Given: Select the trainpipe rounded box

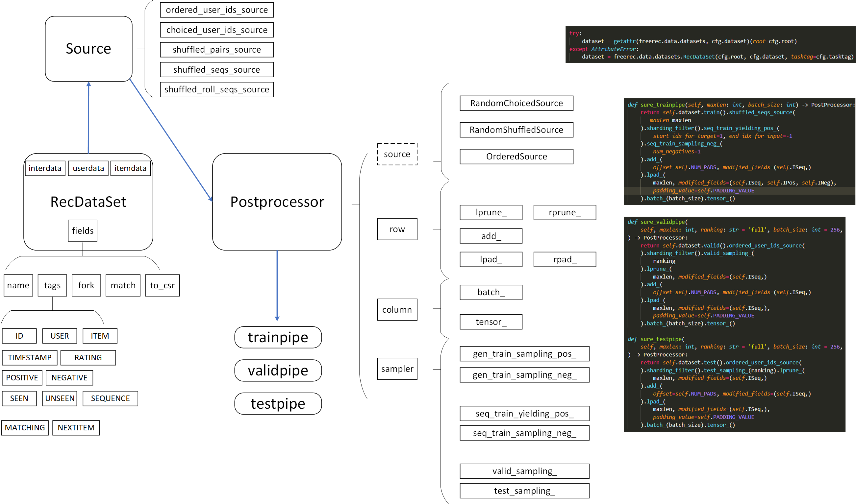Looking at the screenshot, I should pyautogui.click(x=278, y=337).
